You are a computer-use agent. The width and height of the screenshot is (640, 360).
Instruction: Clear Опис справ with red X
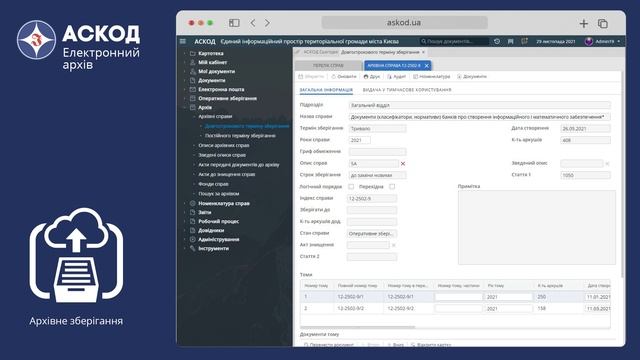[x=403, y=164]
